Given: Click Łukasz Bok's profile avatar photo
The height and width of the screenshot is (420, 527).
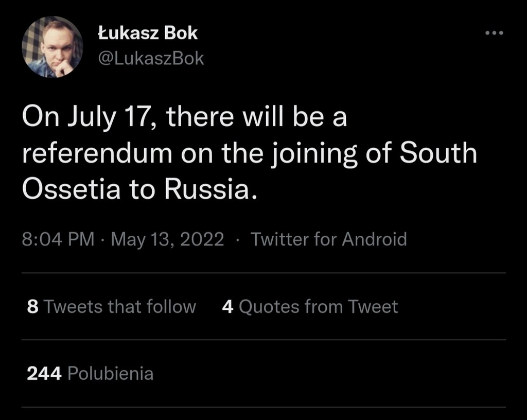Looking at the screenshot, I should [x=52, y=47].
